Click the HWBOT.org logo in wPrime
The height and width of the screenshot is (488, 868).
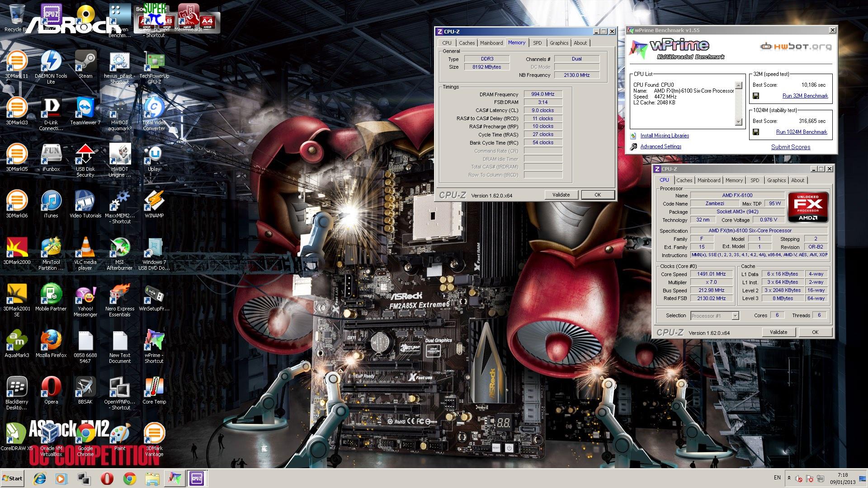(795, 46)
